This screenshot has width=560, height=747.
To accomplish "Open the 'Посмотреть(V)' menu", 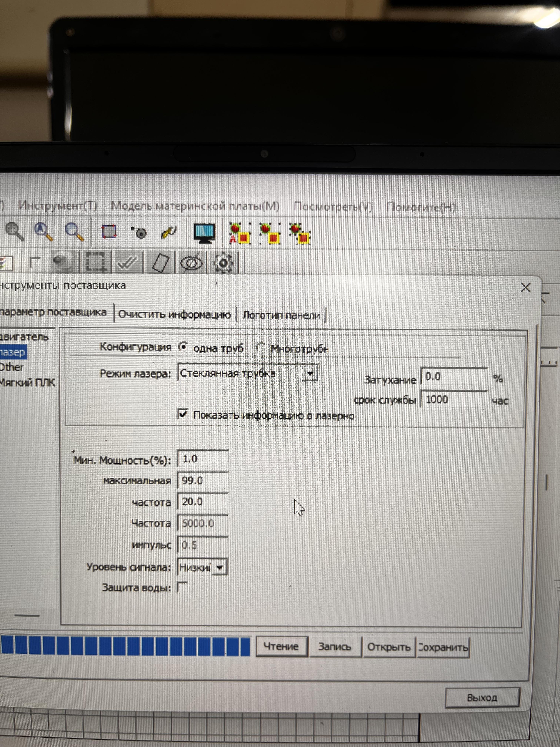I will point(333,207).
